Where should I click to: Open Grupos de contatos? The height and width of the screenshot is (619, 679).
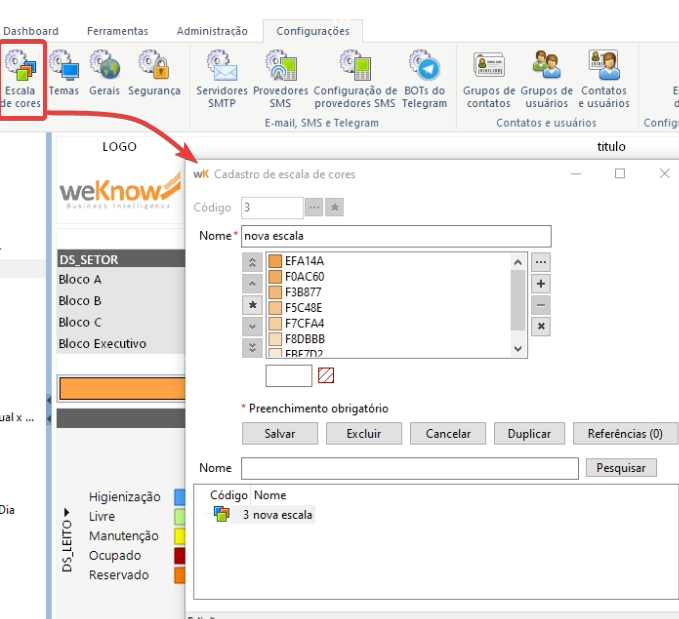(x=489, y=80)
